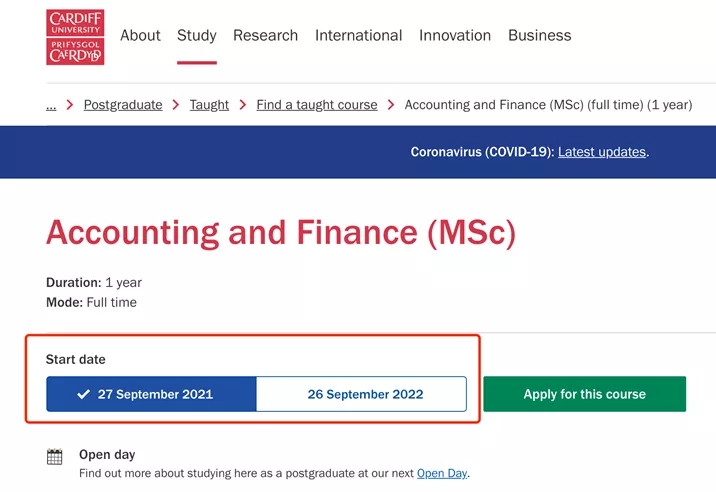Select the Study navigation item
Viewport: 716px width, 492px height.
(x=197, y=35)
